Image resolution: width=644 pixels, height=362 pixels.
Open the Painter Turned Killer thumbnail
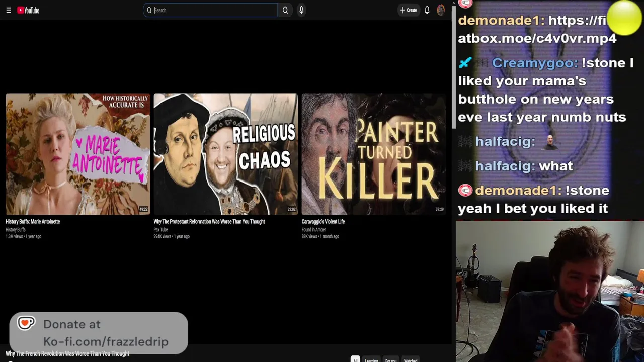tap(374, 154)
